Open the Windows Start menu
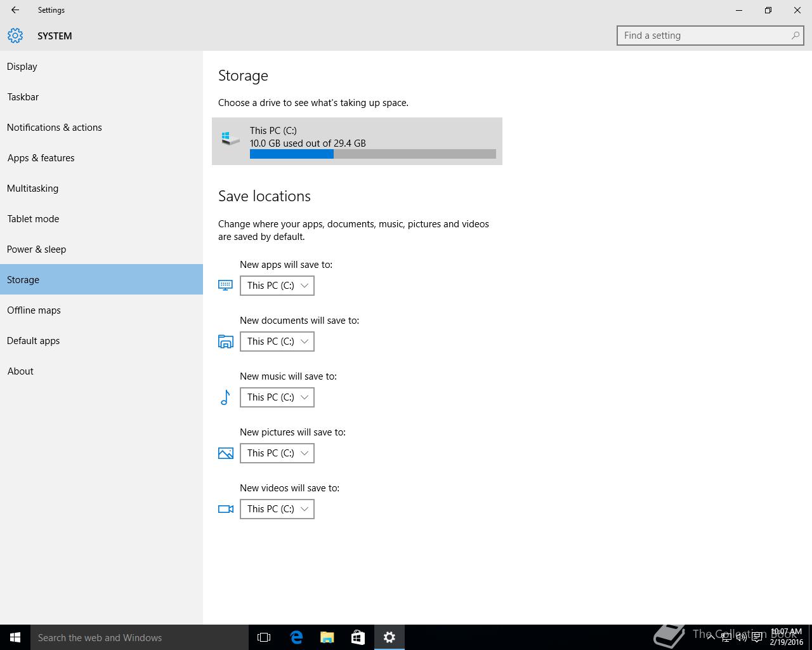Viewport: 812px width, 650px height. (15, 637)
